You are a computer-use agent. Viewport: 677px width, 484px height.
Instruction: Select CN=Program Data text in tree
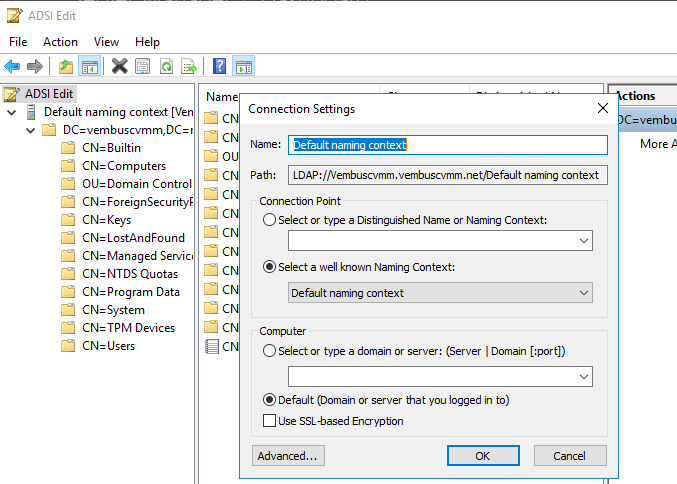pos(131,292)
